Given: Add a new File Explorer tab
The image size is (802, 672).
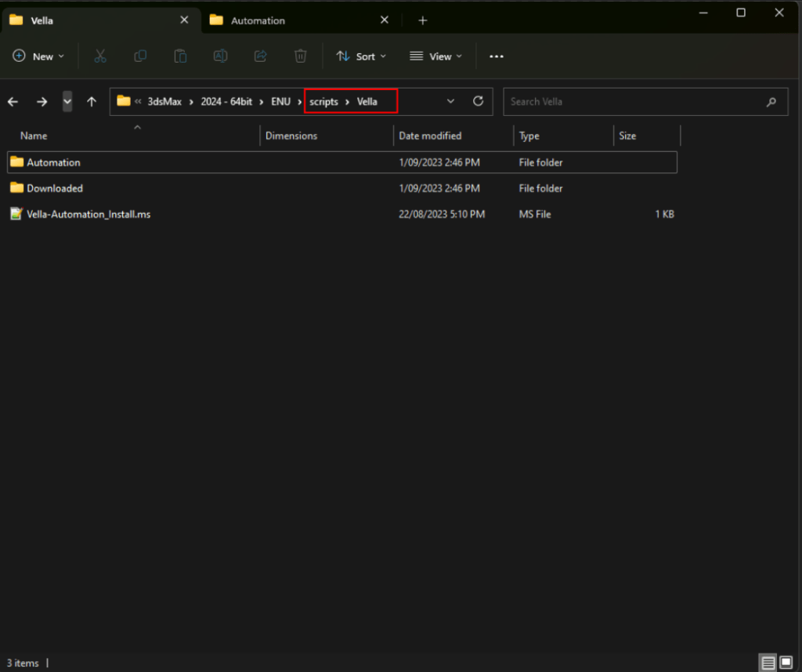Looking at the screenshot, I should coord(423,20).
